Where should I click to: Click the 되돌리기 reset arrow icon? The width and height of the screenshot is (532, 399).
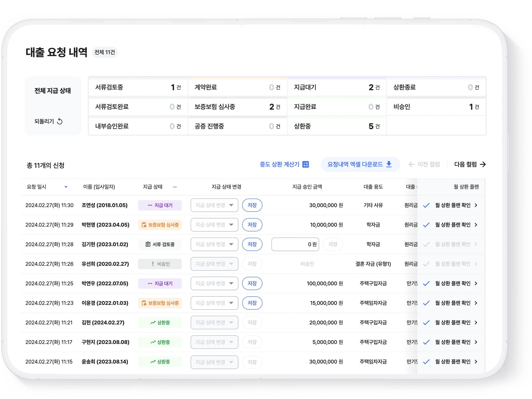pos(60,121)
